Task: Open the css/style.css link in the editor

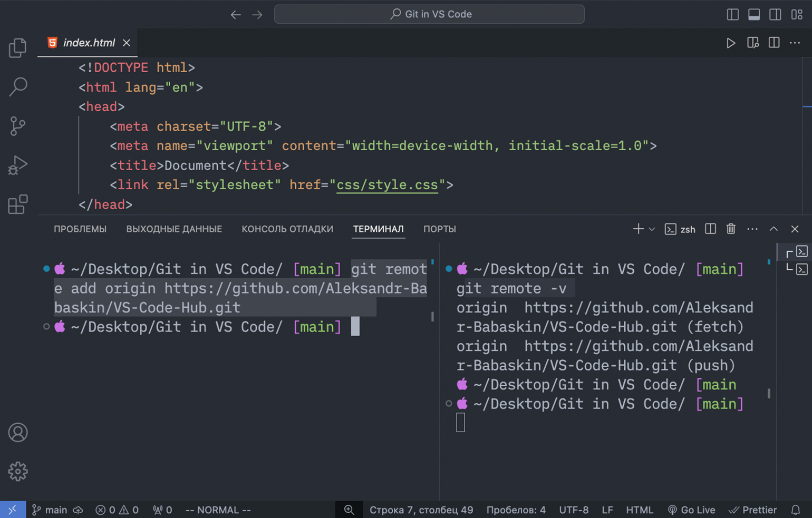Action: (x=387, y=185)
